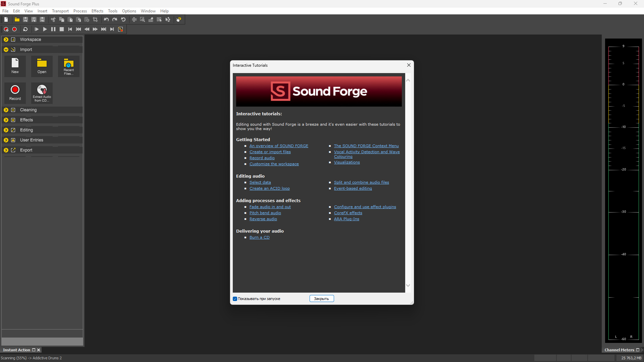Open the Visualizations tutorial link
Image resolution: width=644 pixels, height=362 pixels.
(347, 162)
